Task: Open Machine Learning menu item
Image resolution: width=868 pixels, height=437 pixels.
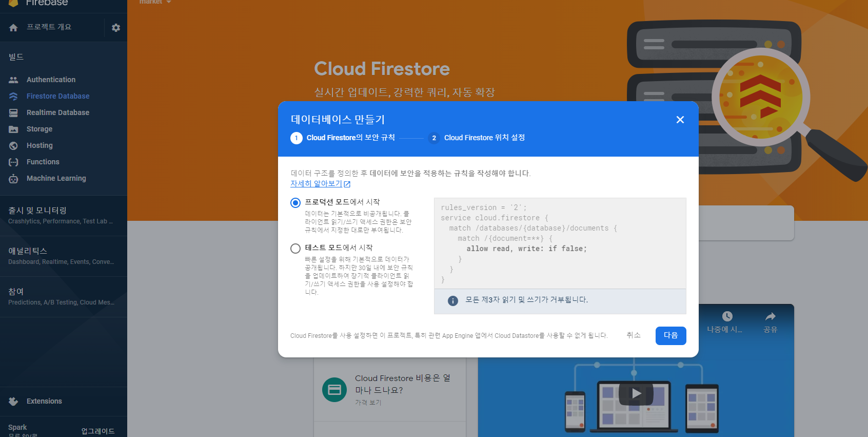Action: tap(56, 178)
